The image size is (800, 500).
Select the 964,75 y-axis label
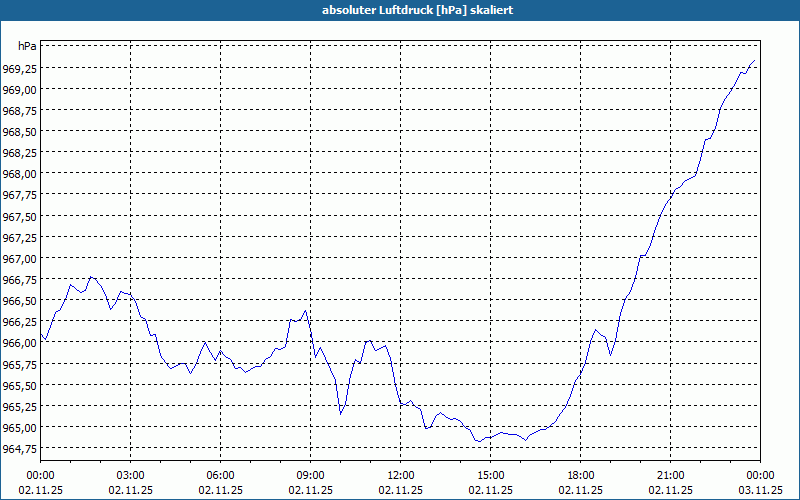[18, 448]
